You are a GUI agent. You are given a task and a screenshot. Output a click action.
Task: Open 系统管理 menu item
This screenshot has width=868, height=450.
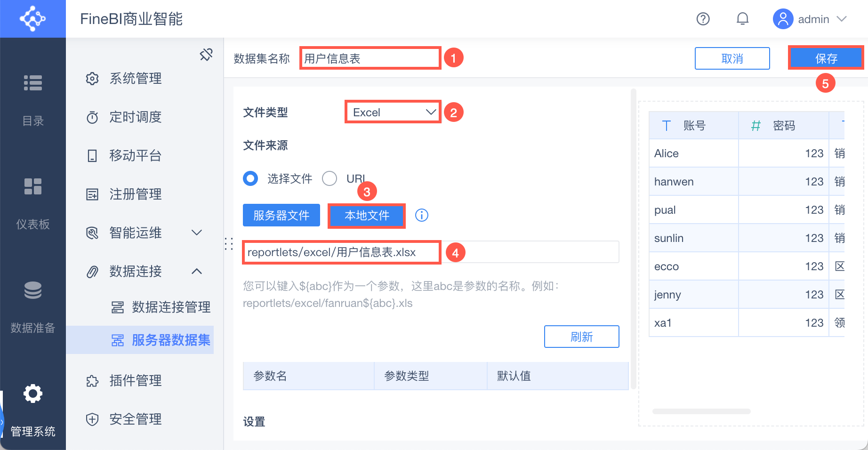136,78
